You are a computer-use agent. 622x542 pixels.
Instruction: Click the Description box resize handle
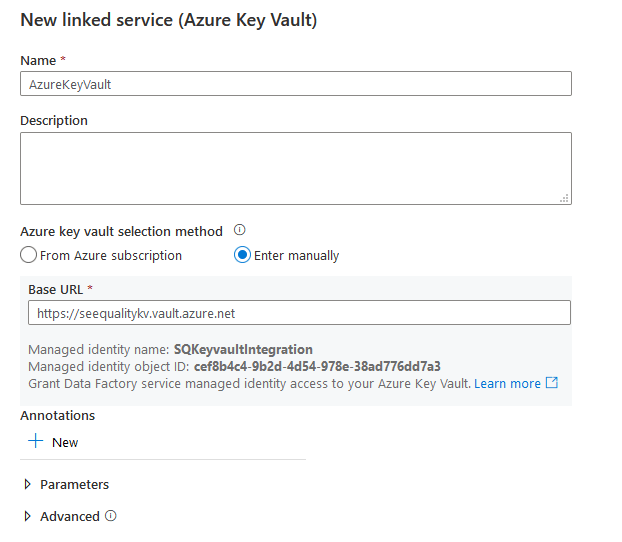[x=564, y=198]
